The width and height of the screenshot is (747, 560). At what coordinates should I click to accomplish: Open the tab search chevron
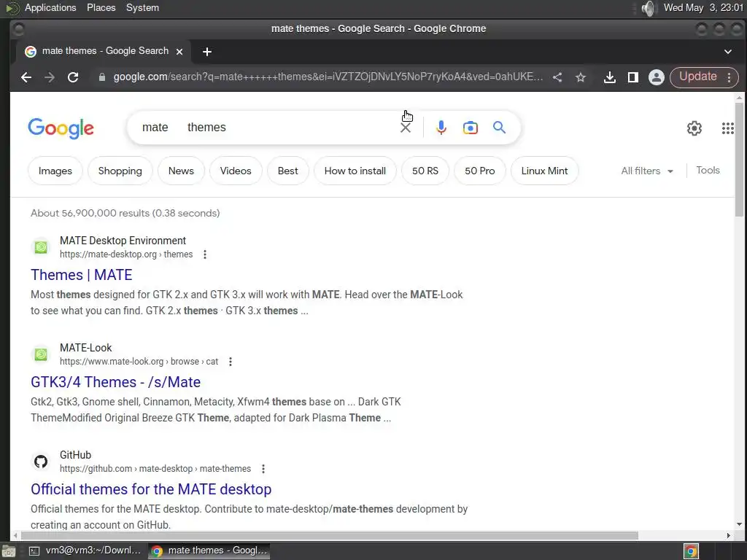tap(727, 52)
